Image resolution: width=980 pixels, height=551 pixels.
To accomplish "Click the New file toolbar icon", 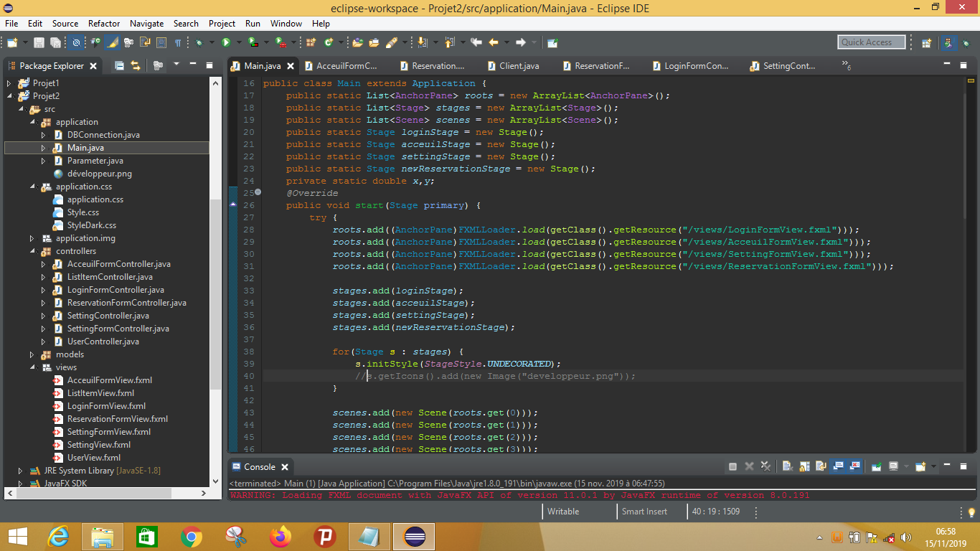I will 12,42.
